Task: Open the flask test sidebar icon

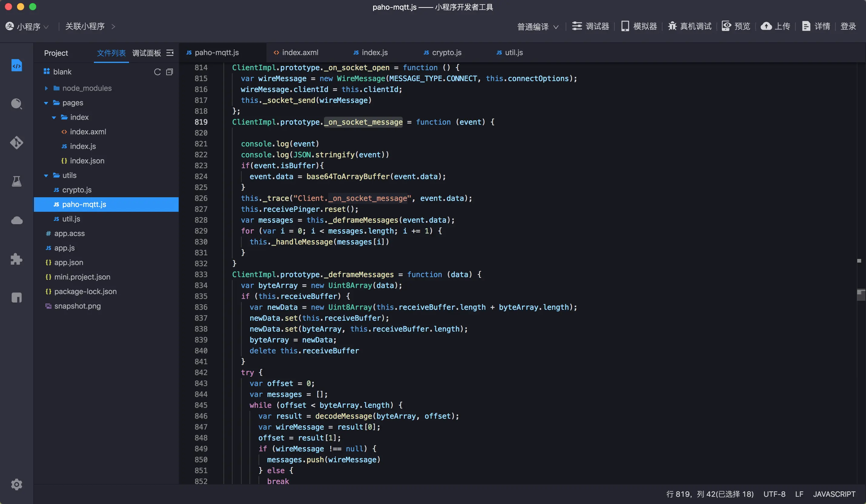Action: tap(16, 181)
